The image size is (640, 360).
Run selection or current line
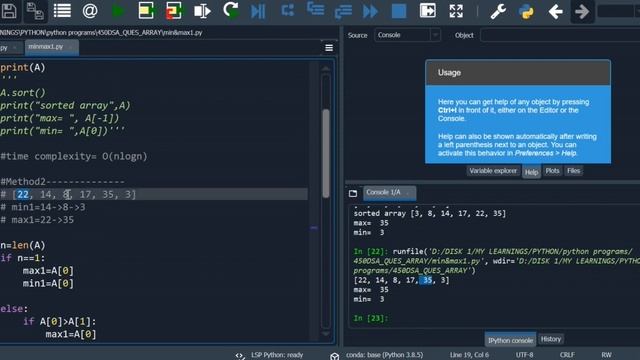tap(202, 11)
